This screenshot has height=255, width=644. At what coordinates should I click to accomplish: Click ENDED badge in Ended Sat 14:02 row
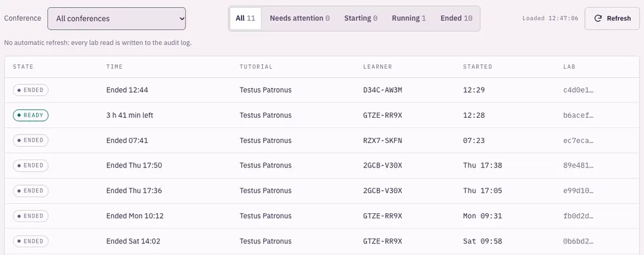(x=30, y=241)
